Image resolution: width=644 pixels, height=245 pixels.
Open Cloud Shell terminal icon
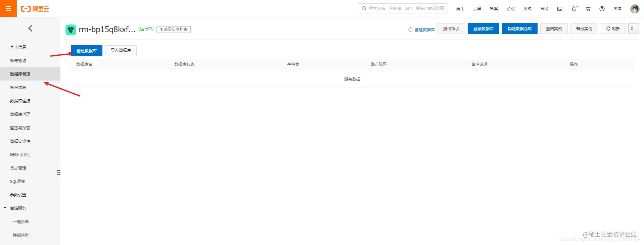click(x=560, y=9)
